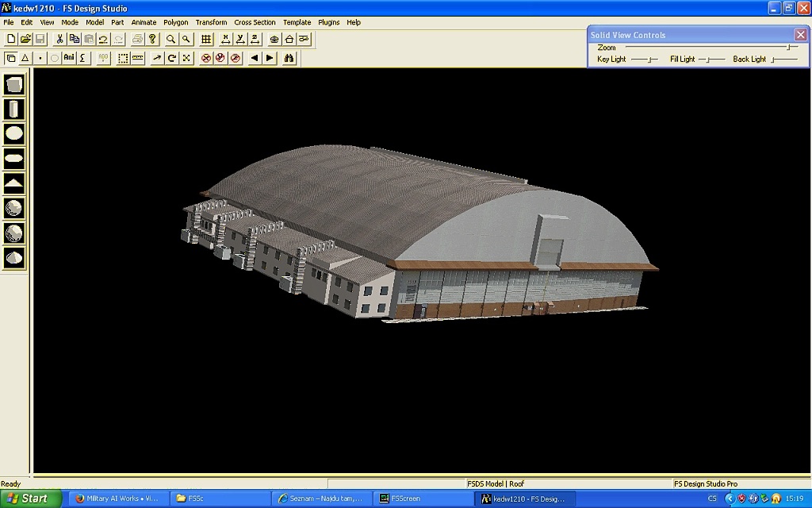Expand the Transform menu
The width and height of the screenshot is (812, 508).
[211, 22]
